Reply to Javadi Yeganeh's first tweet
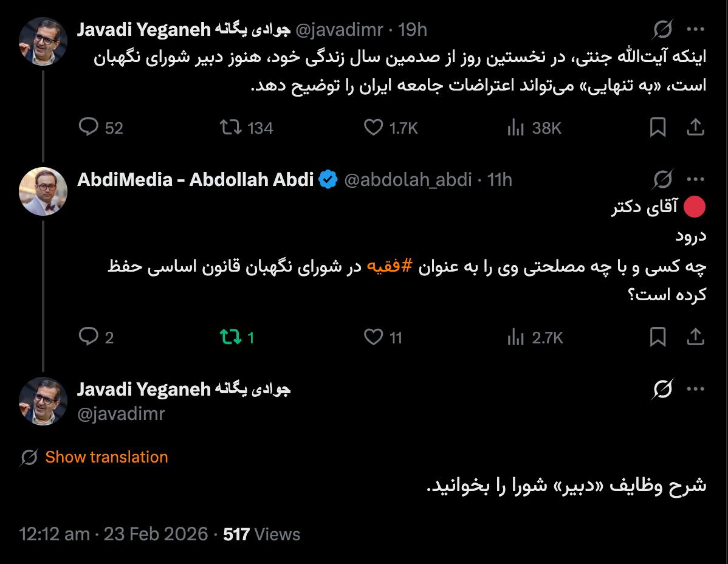This screenshot has height=564, width=728. click(x=89, y=127)
